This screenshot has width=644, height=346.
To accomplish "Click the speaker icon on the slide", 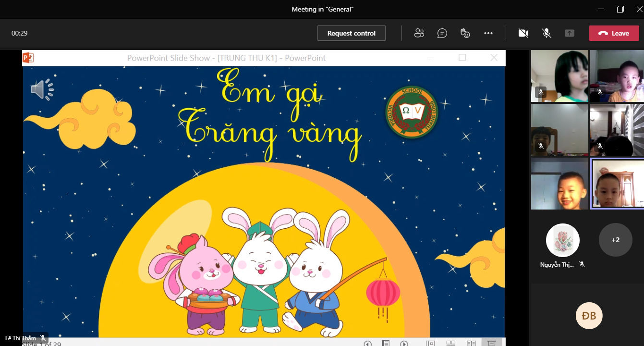I will tap(42, 89).
